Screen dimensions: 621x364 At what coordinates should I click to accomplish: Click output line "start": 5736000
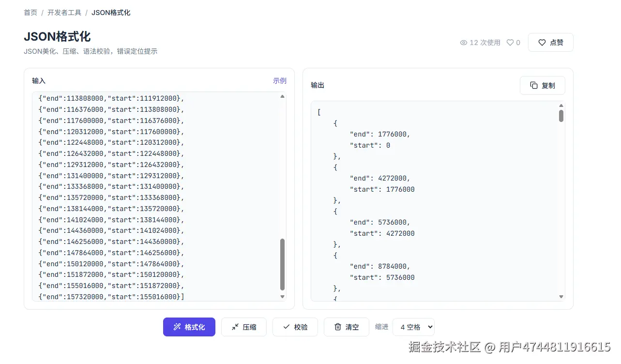point(382,277)
